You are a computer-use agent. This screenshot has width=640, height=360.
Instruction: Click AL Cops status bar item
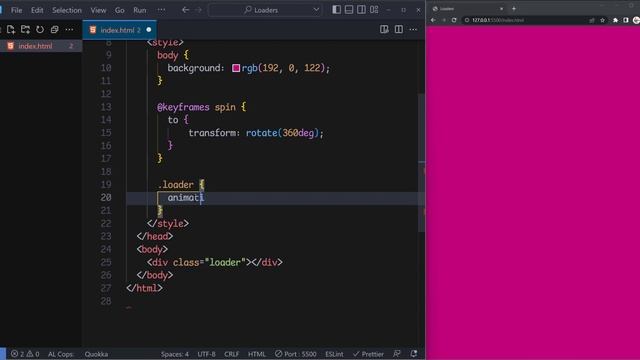coord(61,354)
